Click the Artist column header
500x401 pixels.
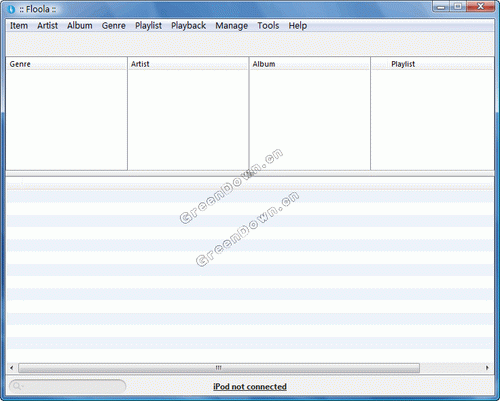(188, 64)
